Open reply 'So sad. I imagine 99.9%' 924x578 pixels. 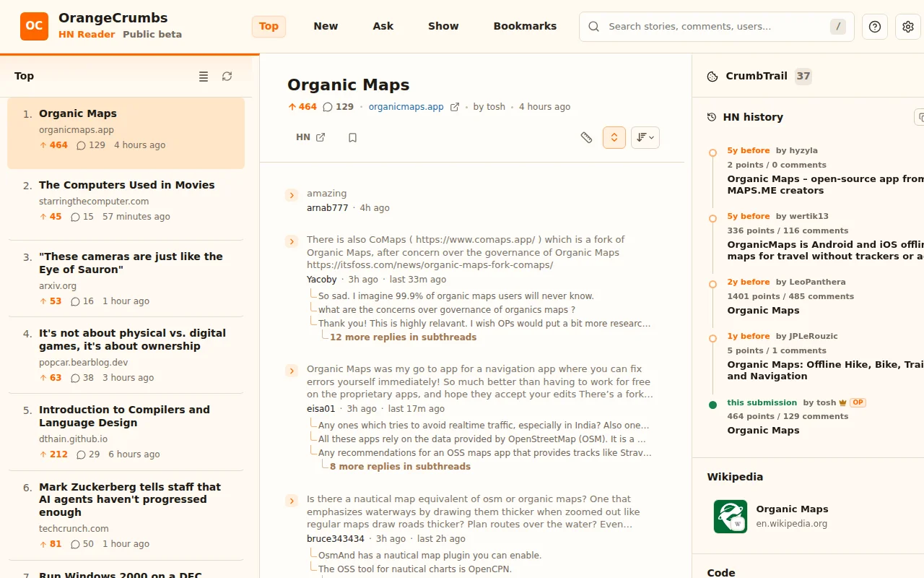tap(456, 296)
